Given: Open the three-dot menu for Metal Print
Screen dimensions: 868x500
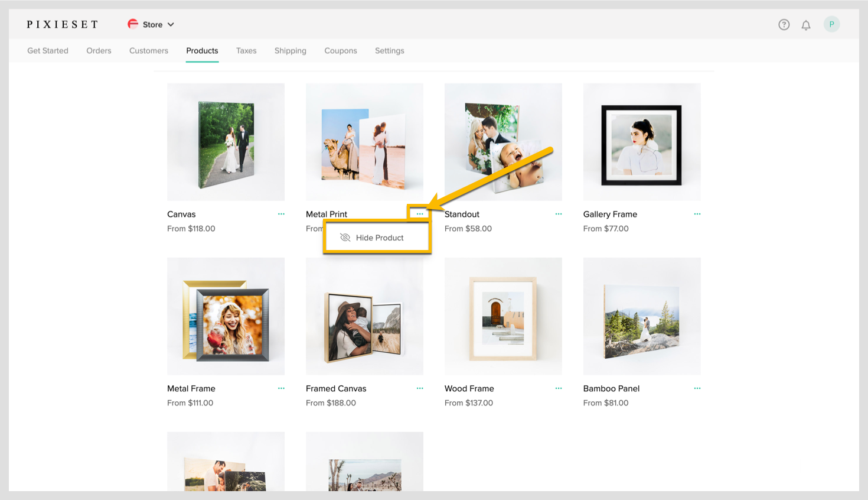Looking at the screenshot, I should click(420, 214).
